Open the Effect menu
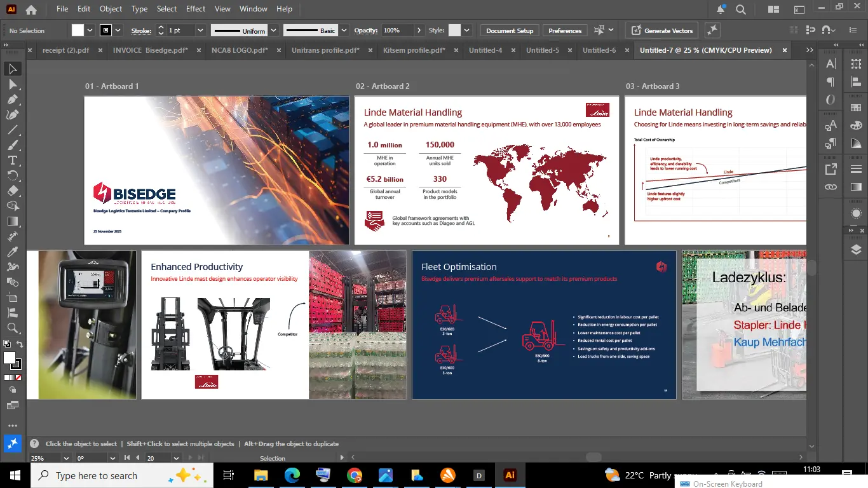 (x=196, y=9)
